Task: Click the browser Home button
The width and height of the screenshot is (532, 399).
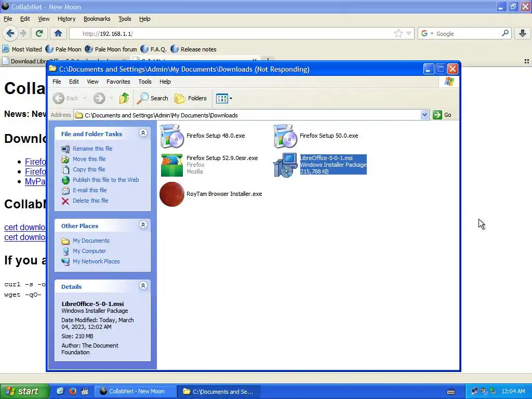Action: tap(58, 33)
